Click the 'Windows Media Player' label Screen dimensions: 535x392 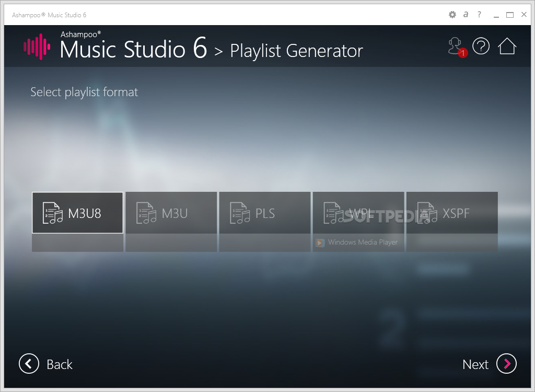pos(363,242)
